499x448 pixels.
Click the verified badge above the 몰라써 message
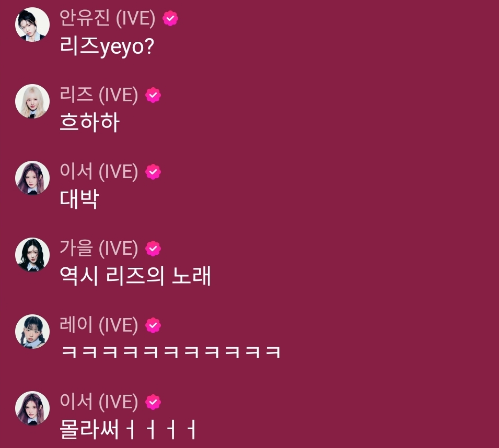[153, 402]
